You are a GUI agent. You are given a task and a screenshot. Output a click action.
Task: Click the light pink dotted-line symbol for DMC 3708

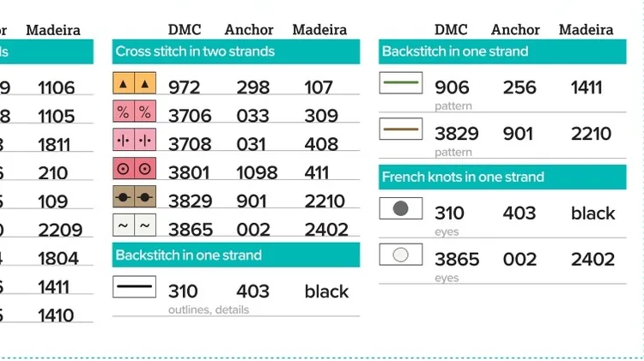[134, 140]
